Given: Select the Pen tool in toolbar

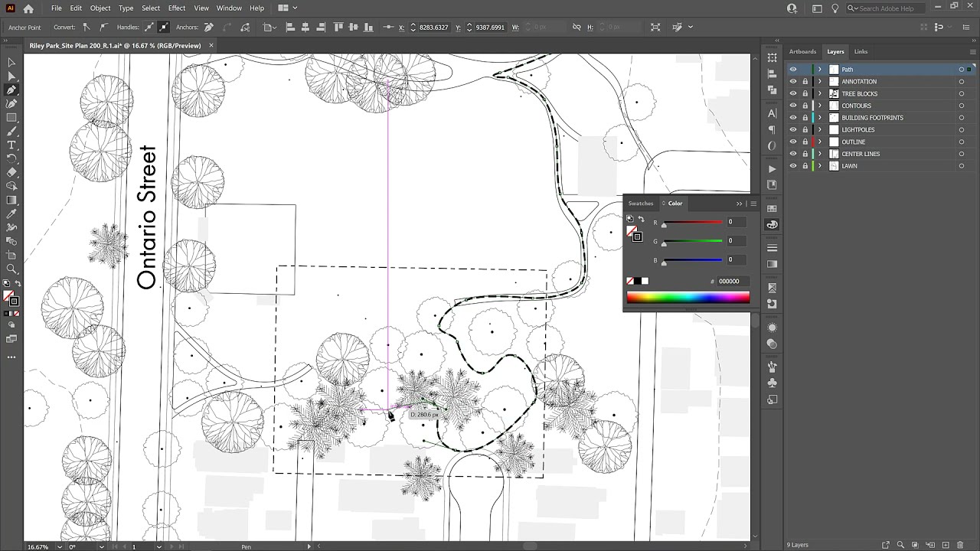Looking at the screenshot, I should pos(11,90).
